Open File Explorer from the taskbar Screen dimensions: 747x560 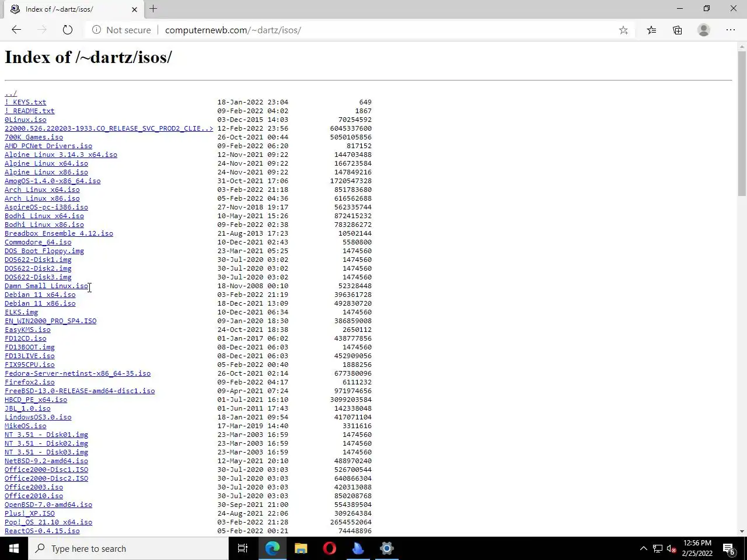[301, 548]
